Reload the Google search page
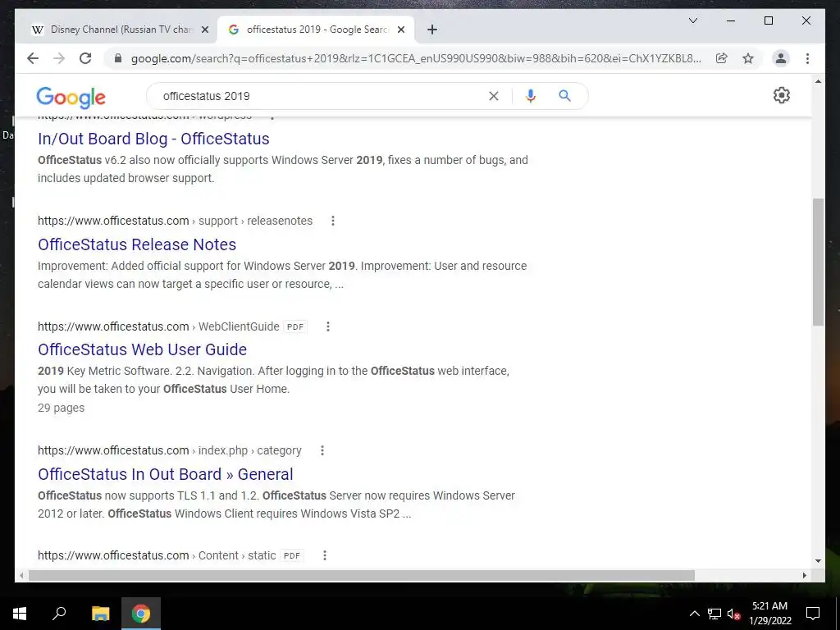 85,58
